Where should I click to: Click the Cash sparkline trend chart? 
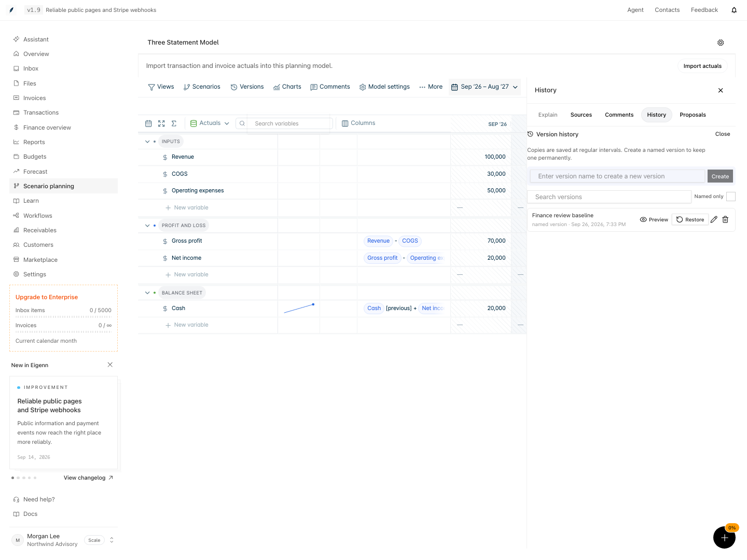[x=299, y=309]
